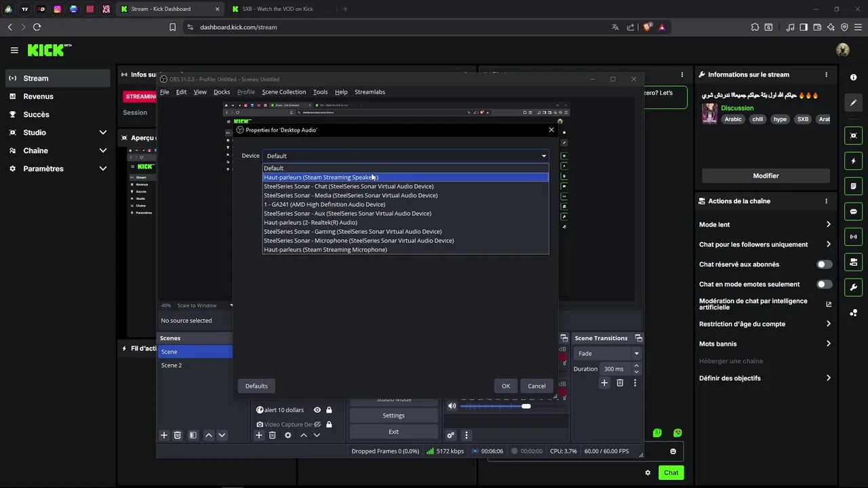Select 'Scene 2' in the Scenes list
868x488 pixels.
coord(195,365)
